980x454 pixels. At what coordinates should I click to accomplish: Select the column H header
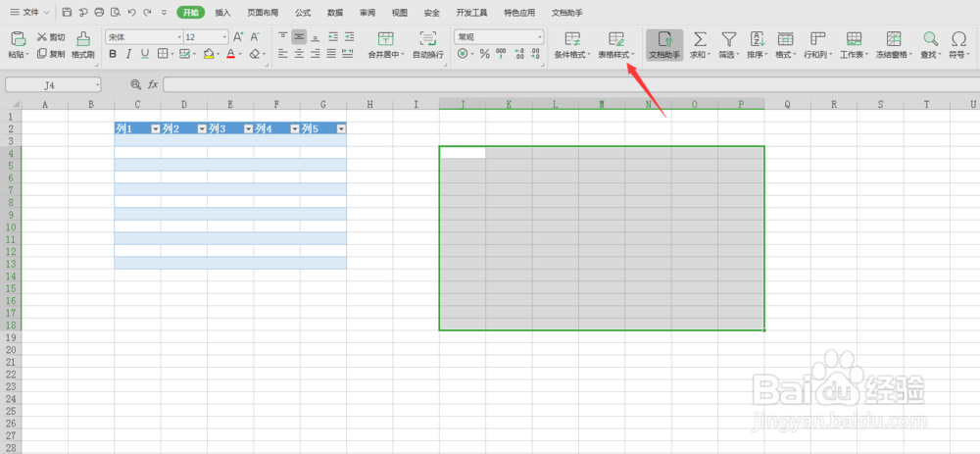coord(370,105)
